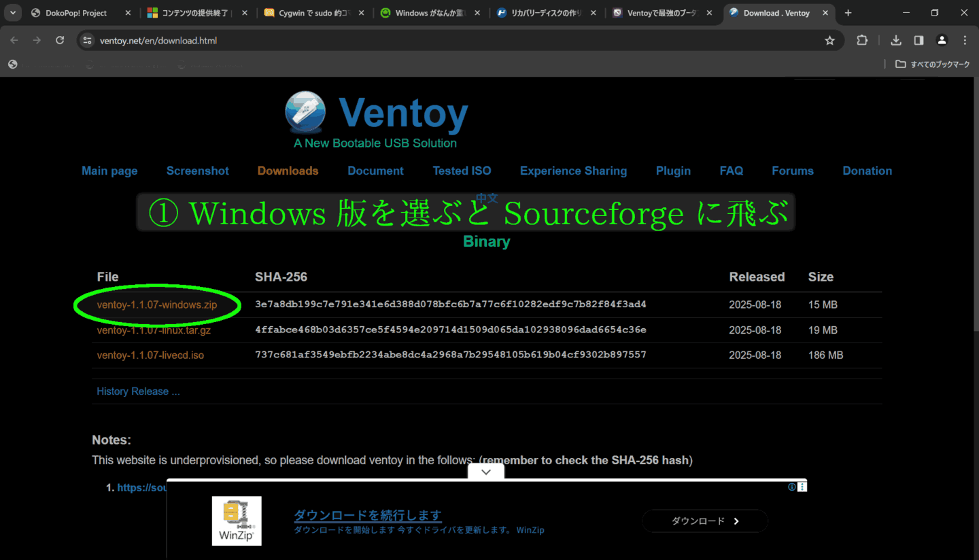Viewport: 979px width, 560px height.
Task: Click the 19 MB size cell
Action: [x=823, y=330]
